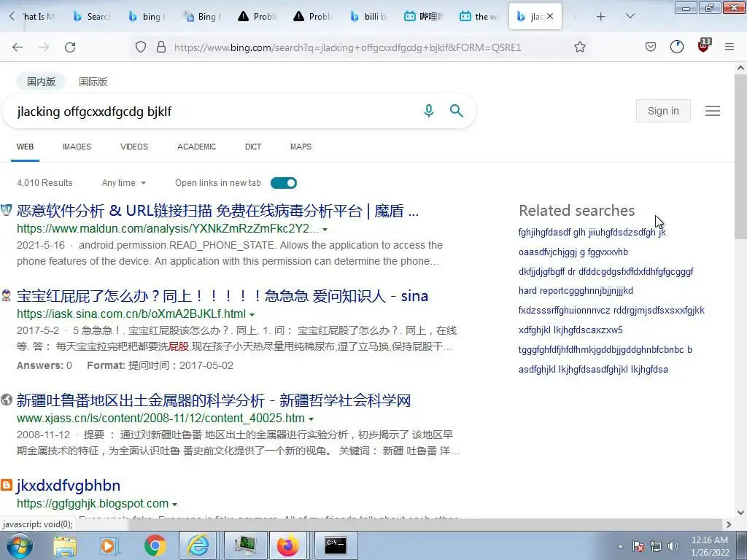Viewport: 747px width, 560px height.
Task: Click the Bing microphone voice search icon
Action: click(x=429, y=111)
